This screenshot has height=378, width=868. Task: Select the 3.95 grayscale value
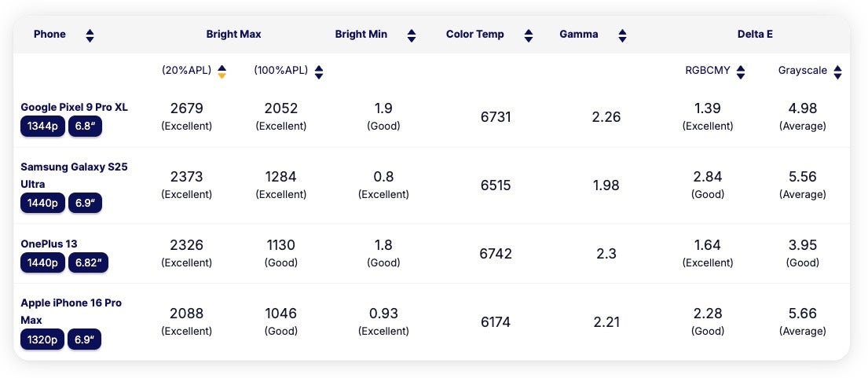(803, 245)
